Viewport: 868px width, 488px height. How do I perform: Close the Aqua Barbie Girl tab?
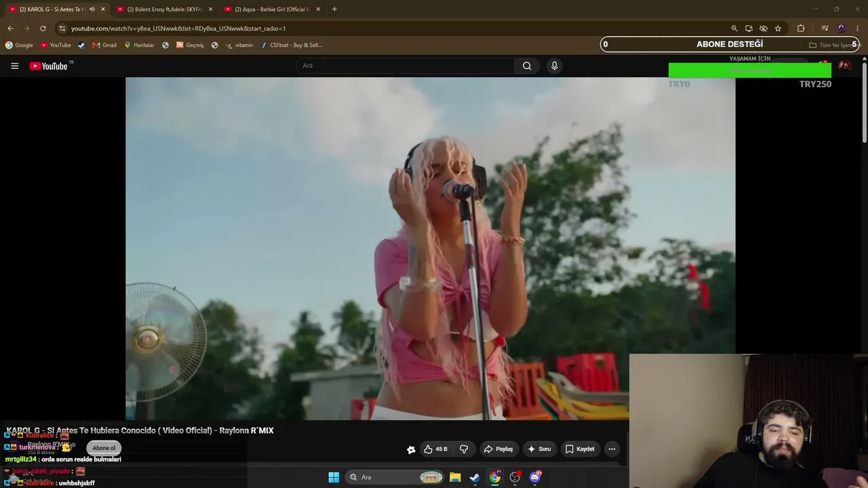point(318,9)
